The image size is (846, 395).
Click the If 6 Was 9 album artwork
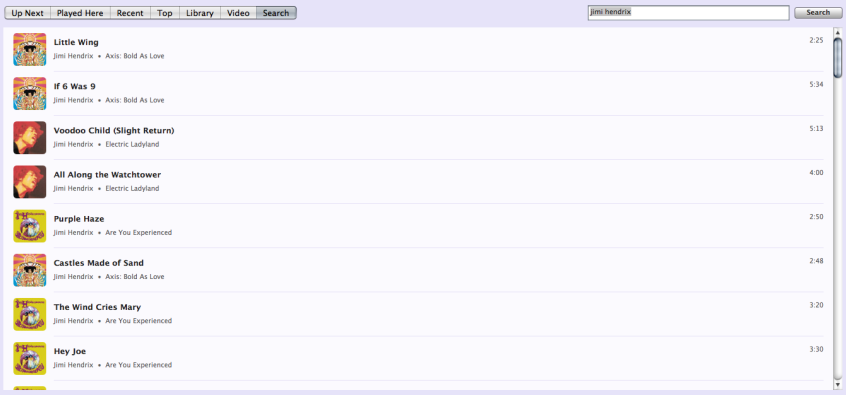[x=30, y=93]
